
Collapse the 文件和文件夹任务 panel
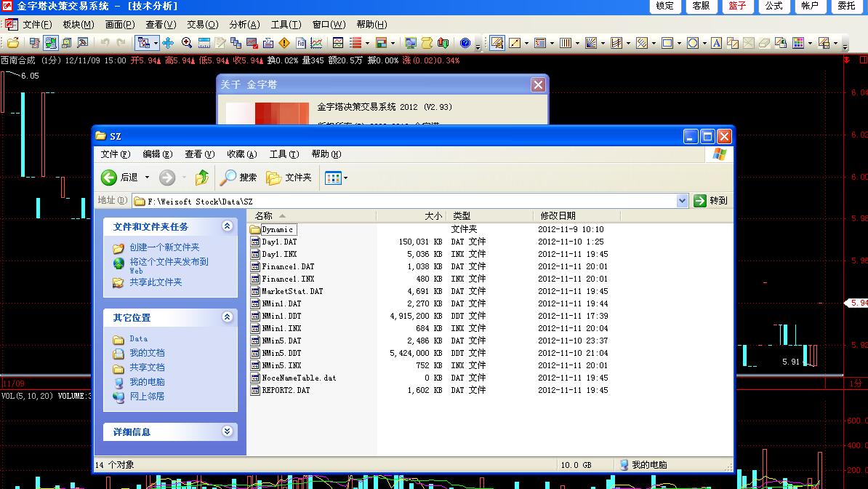pos(227,226)
